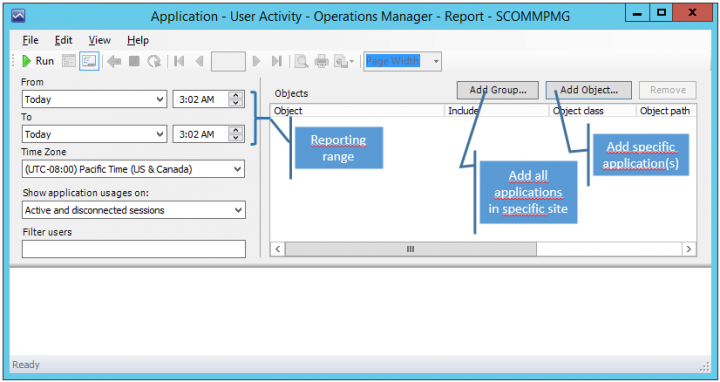Click the Include column header

[497, 111]
